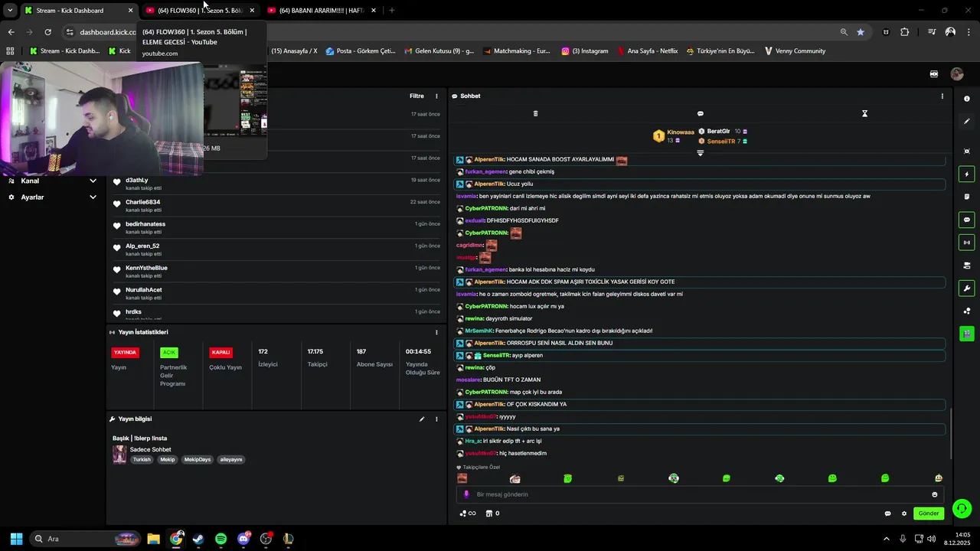Image resolution: width=980 pixels, height=551 pixels.
Task: Toggle the wrench tool panel in right sidebar
Action: click(x=967, y=289)
